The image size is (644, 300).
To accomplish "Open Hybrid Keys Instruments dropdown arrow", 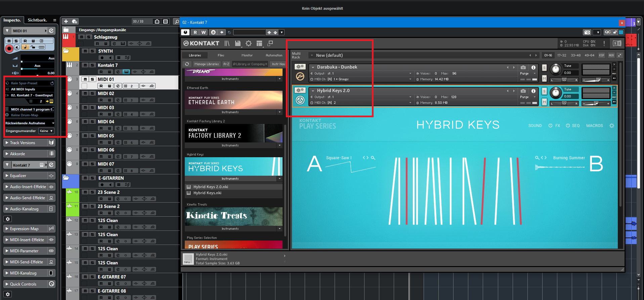I will click(280, 179).
